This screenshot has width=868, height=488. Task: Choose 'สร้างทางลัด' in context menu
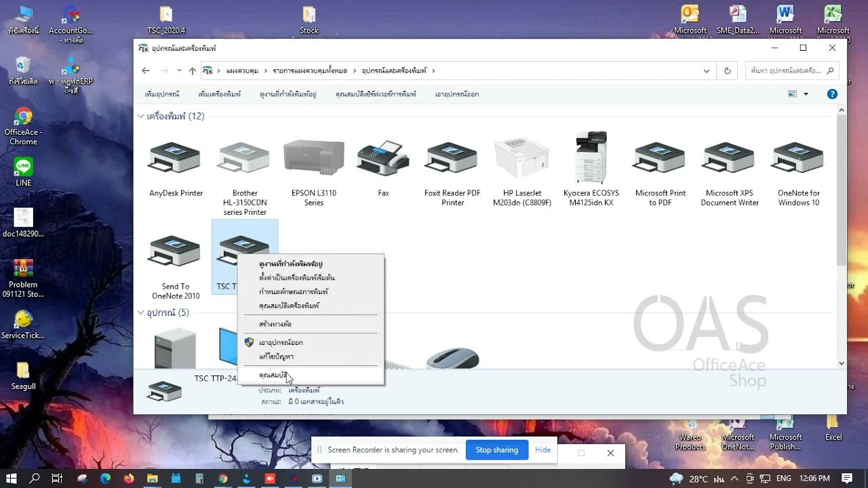[x=275, y=324]
